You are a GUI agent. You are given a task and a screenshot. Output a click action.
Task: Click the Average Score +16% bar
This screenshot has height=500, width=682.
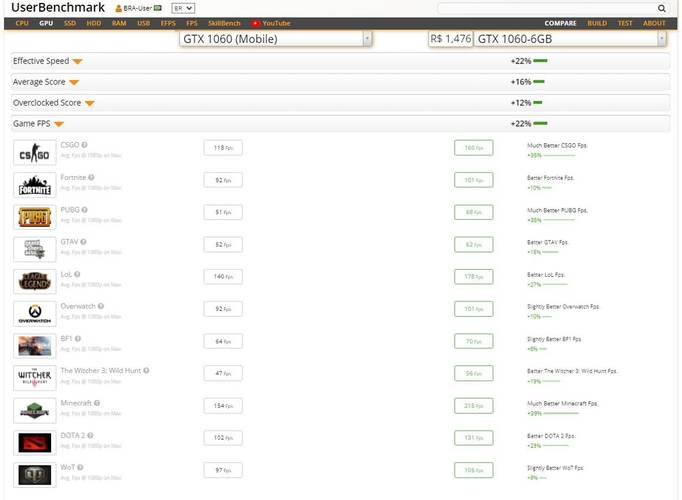coord(539,82)
